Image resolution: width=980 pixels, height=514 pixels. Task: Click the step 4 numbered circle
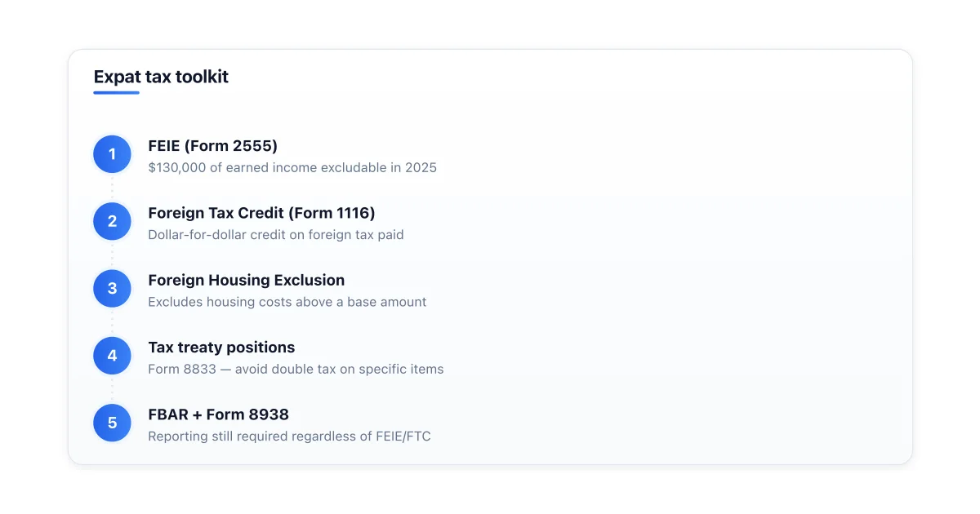pos(113,356)
